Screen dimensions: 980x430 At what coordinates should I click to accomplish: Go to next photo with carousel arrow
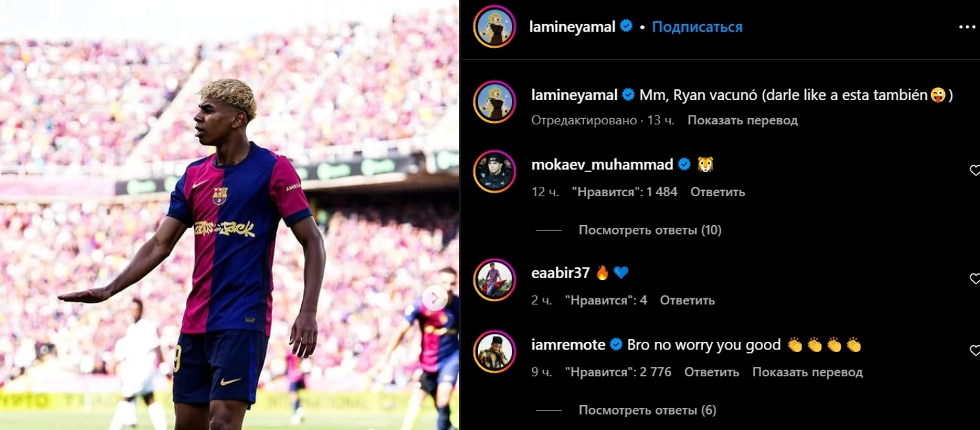[x=435, y=298]
